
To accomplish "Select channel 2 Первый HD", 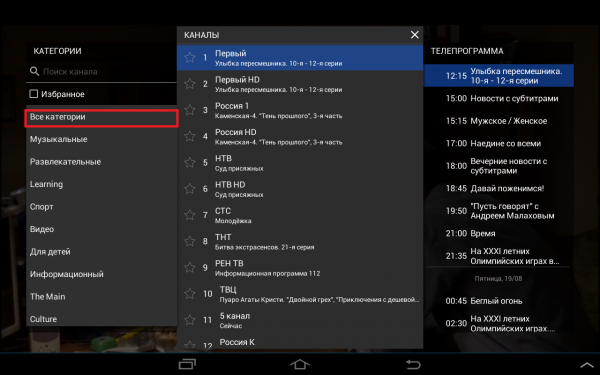I will click(x=300, y=84).
